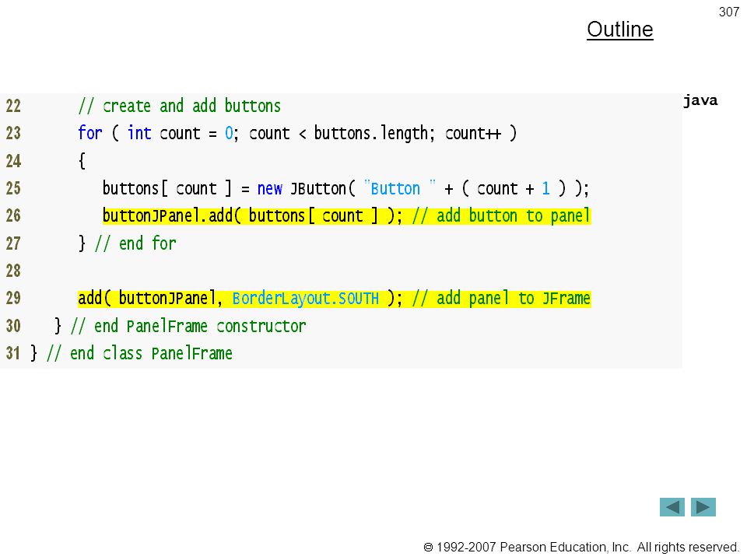The height and width of the screenshot is (560, 747).
Task: Click comment '// add button to panel'
Action: (x=501, y=215)
